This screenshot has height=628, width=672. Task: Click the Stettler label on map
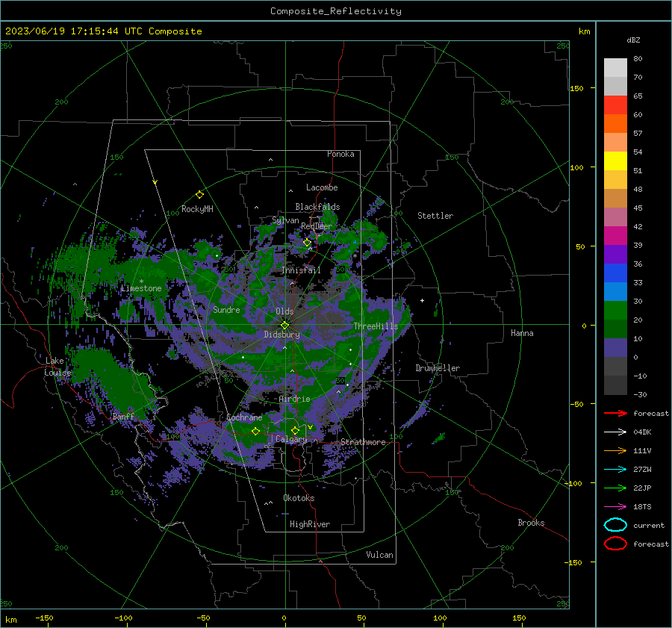pos(435,216)
